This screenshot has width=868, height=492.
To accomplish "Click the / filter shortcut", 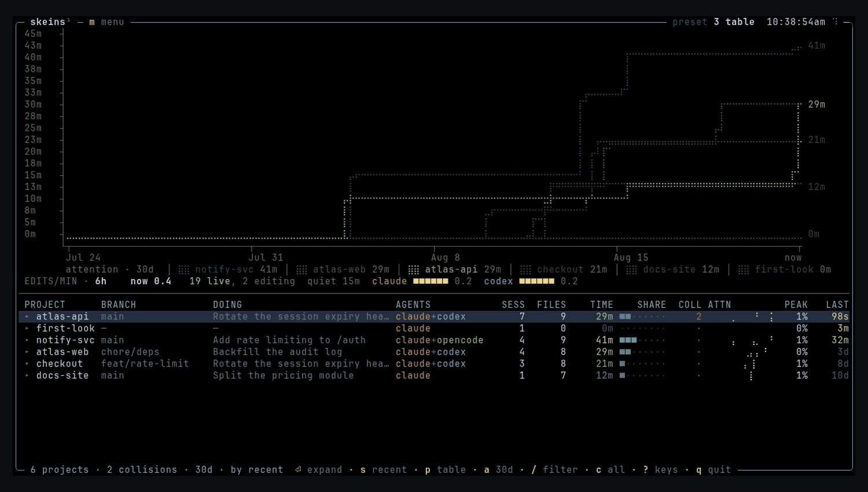I will tap(555, 470).
